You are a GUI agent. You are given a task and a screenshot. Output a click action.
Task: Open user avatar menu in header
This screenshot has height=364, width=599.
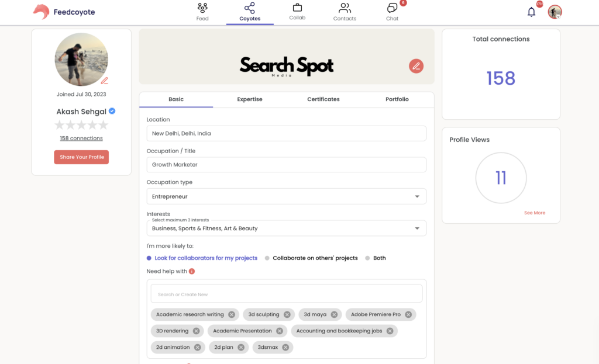pos(555,12)
